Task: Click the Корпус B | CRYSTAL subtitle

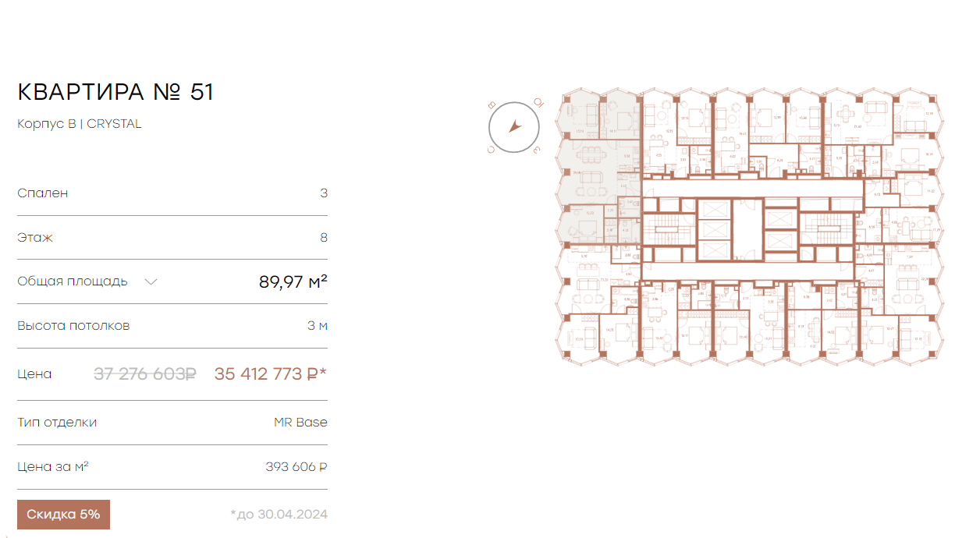Action: [x=80, y=123]
